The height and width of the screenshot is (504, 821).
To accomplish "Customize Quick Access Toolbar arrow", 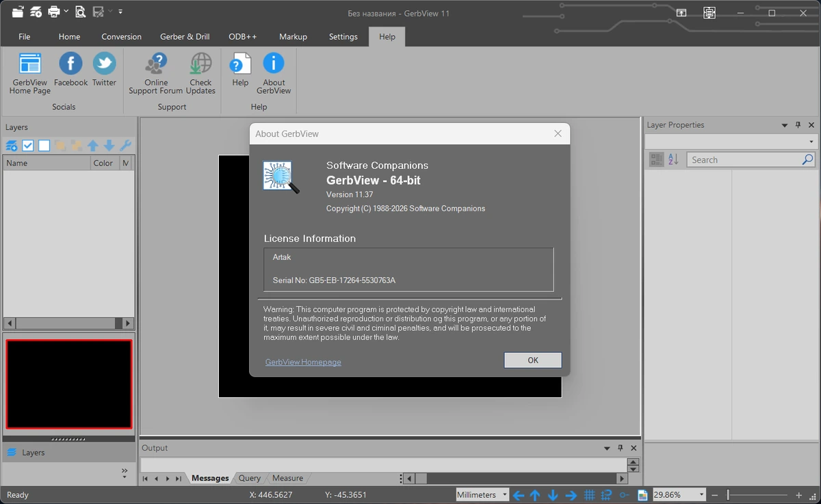I will 120,12.
